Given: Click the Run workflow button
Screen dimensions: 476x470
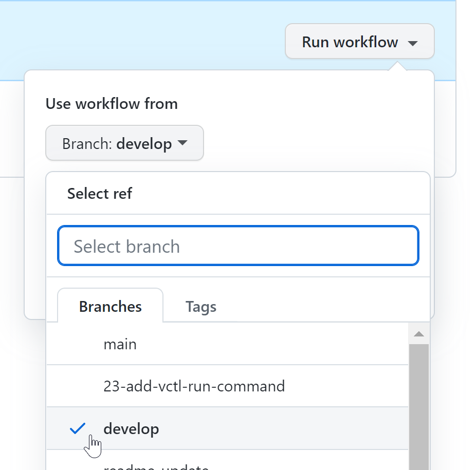Looking at the screenshot, I should click(360, 41).
